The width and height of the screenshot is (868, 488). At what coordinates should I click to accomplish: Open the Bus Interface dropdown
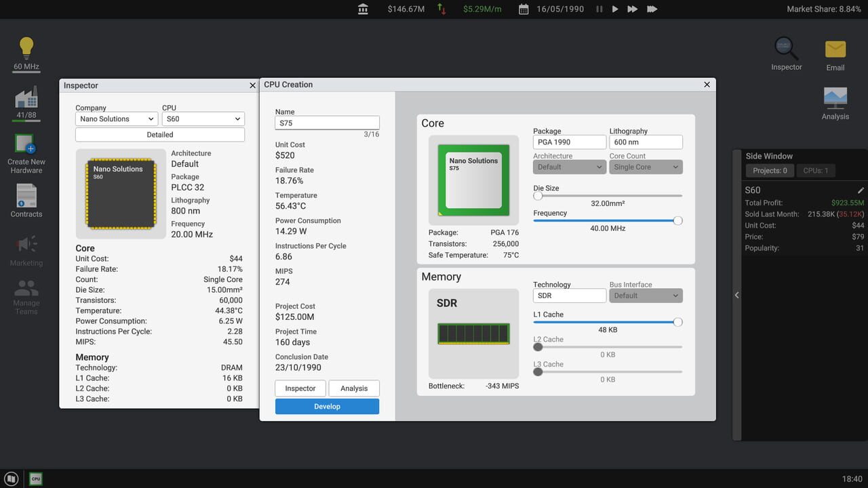646,296
